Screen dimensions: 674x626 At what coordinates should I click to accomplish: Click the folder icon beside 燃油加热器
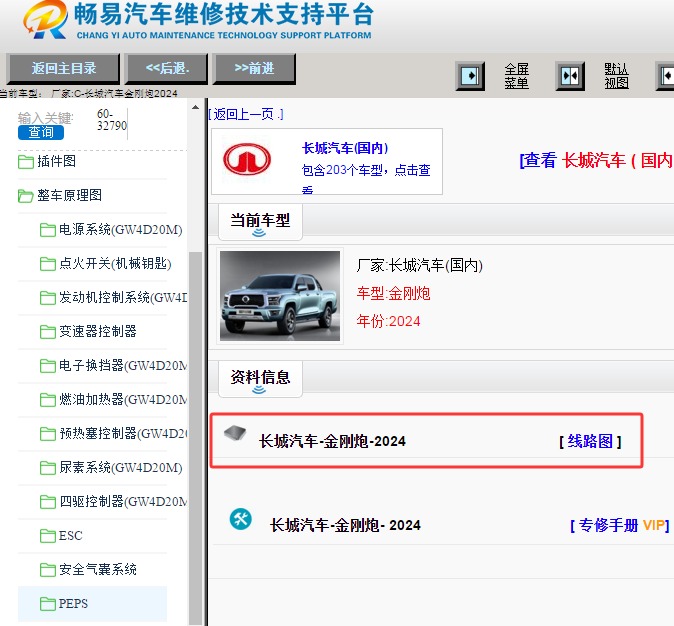pos(47,400)
